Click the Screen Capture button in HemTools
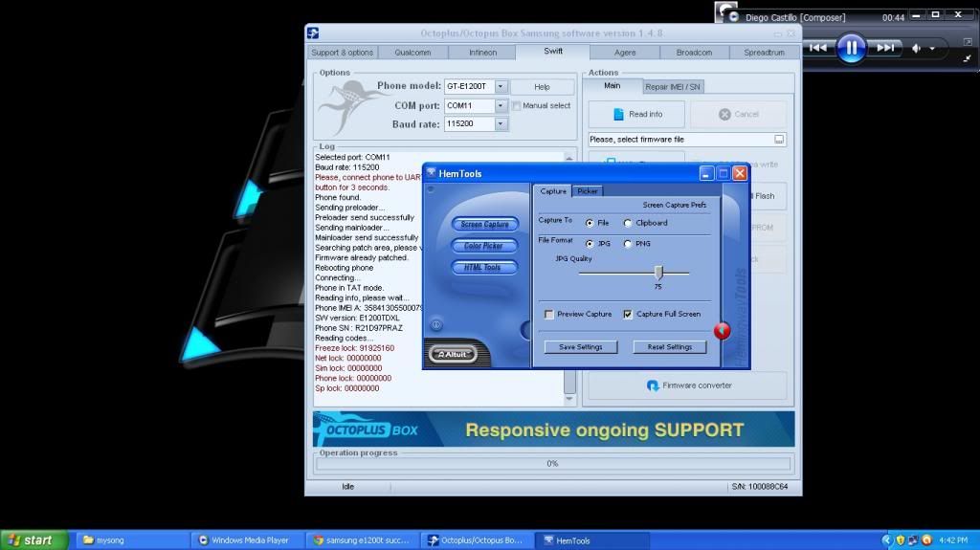 pyautogui.click(x=484, y=225)
